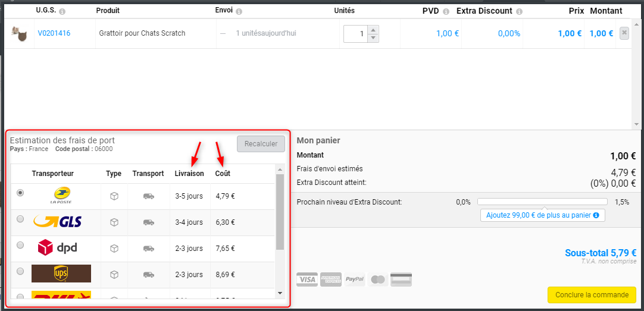This screenshot has width=644, height=311.
Task: Click the DHL logo
Action: point(61,295)
